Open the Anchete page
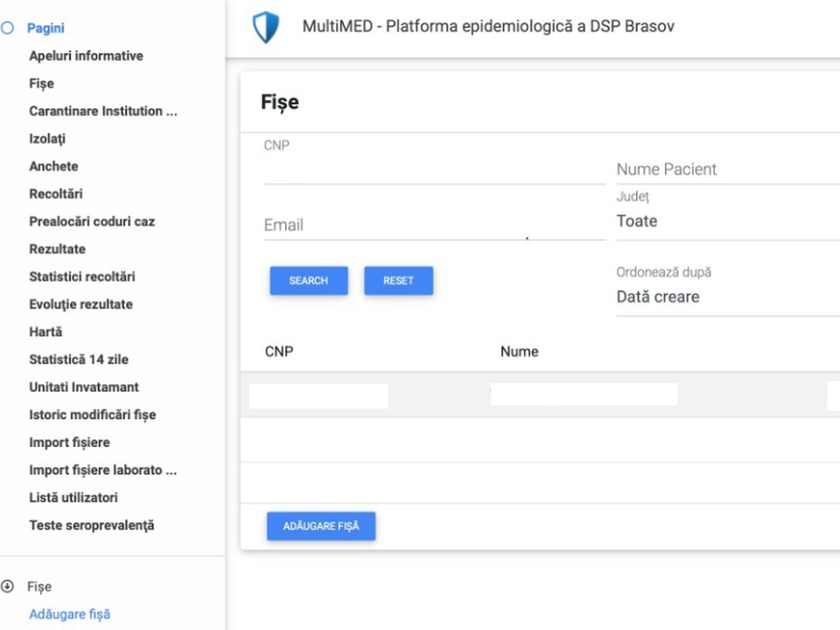This screenshot has height=630, width=840. pos(53,166)
